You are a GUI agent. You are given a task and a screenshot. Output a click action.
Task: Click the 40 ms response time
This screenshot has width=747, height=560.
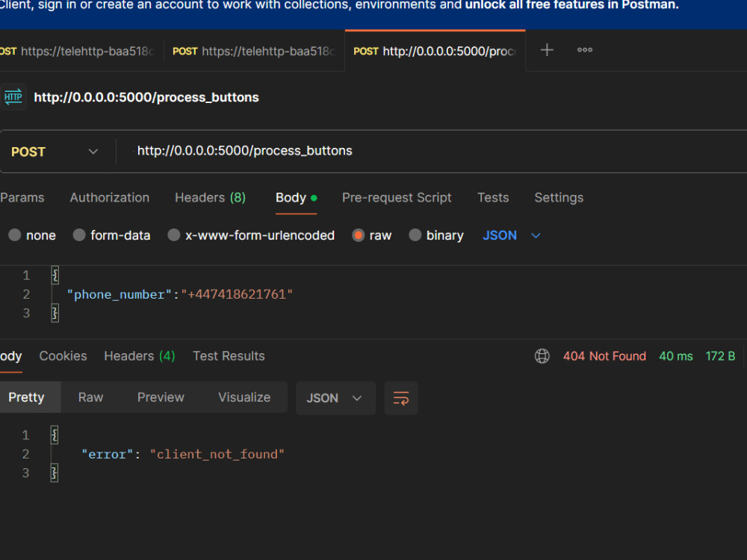coord(676,356)
